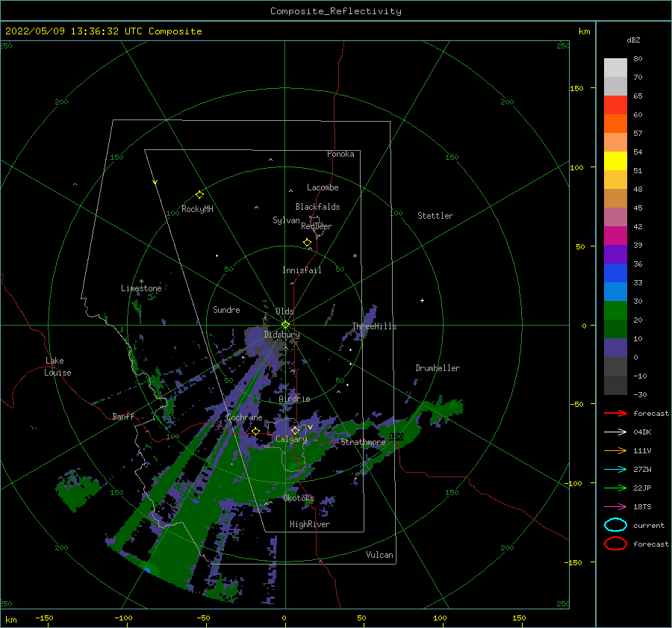Click the cyan current ellipse legend icon

pos(615,525)
